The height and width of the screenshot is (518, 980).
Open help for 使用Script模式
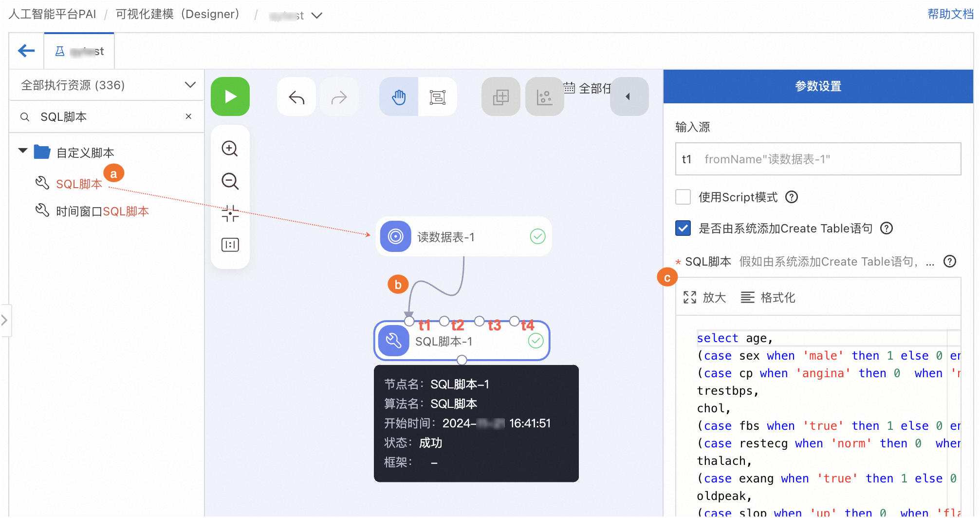pos(792,197)
